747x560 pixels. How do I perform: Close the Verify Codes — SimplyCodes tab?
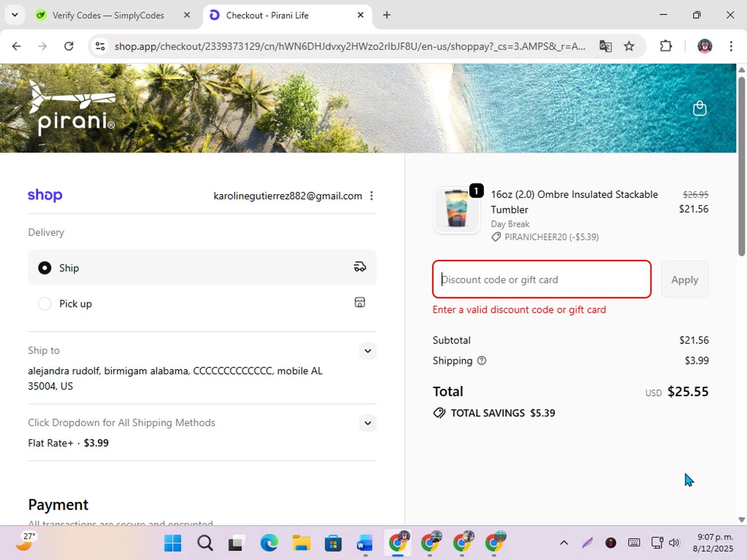pos(187,15)
